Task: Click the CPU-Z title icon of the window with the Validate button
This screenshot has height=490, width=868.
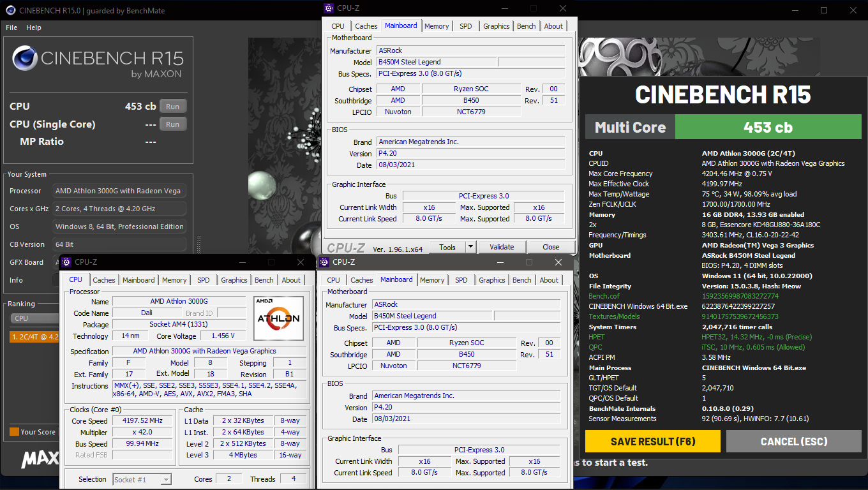Action: (x=329, y=8)
